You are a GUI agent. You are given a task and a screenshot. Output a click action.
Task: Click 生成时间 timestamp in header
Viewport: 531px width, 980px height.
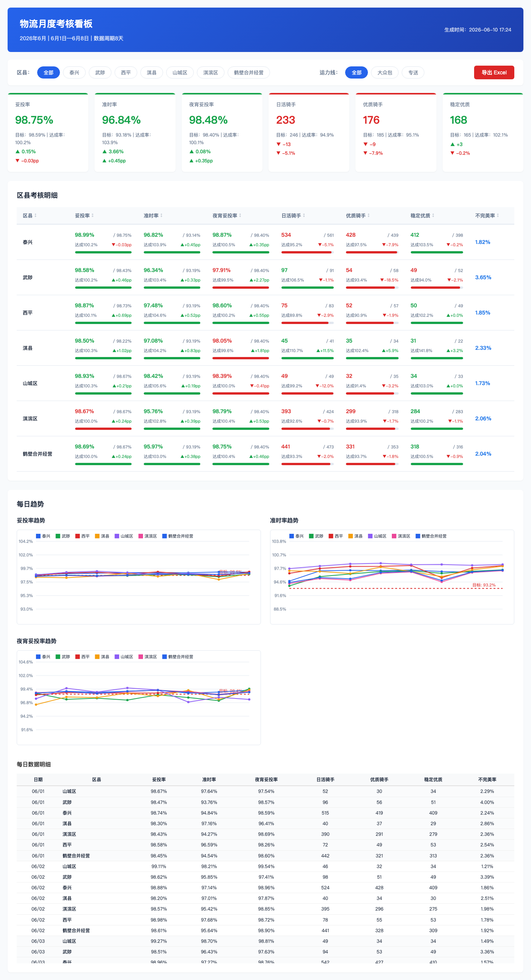pos(478,30)
